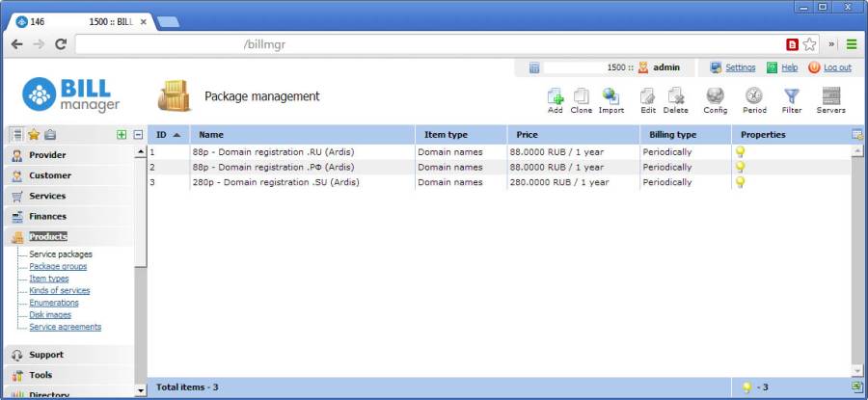
Task: Expand the Finances menu section
Action: [69, 216]
